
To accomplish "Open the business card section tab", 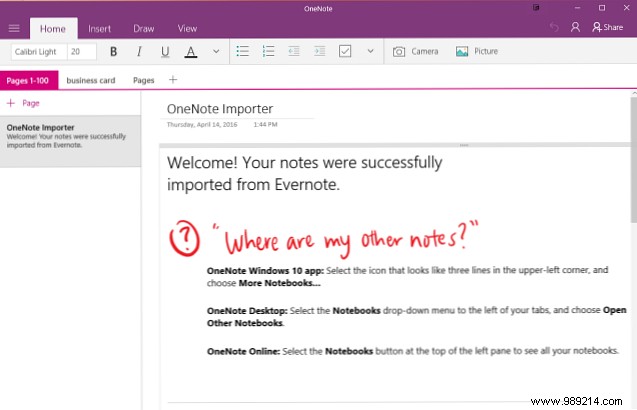I will (x=91, y=80).
